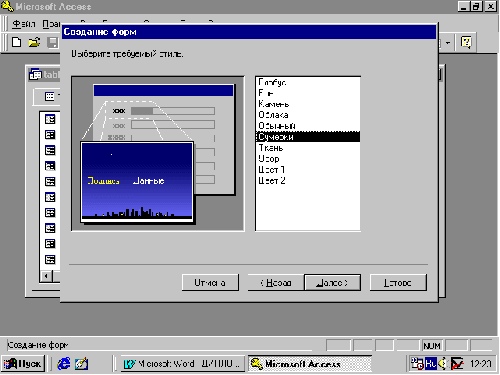Open the dropdown arrow beside the help icon
This screenshot has width=500, height=375.
click(448, 43)
